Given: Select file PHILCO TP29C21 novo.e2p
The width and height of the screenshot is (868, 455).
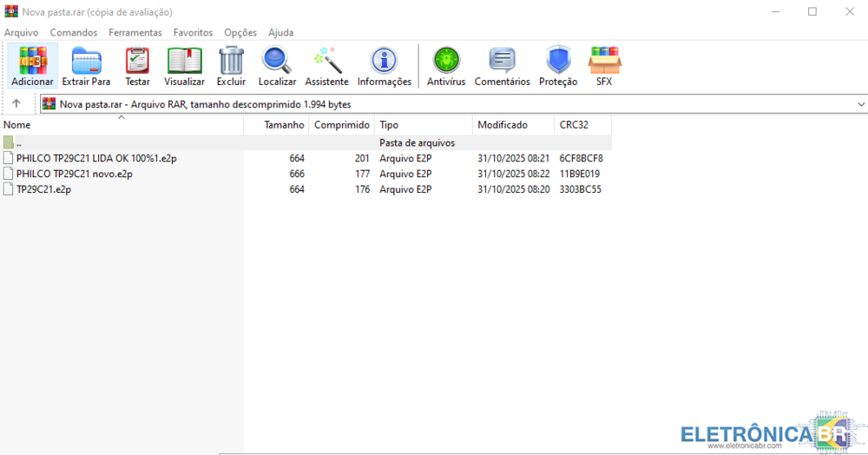Looking at the screenshot, I should tap(74, 174).
